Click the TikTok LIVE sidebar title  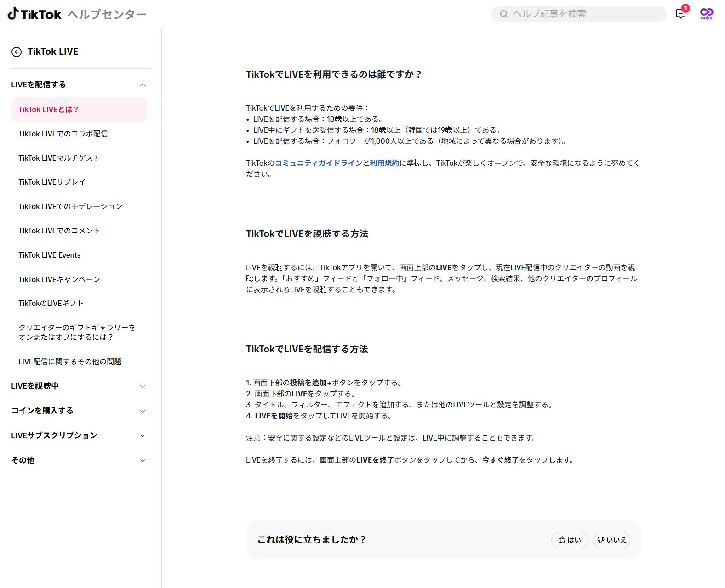[x=53, y=51]
